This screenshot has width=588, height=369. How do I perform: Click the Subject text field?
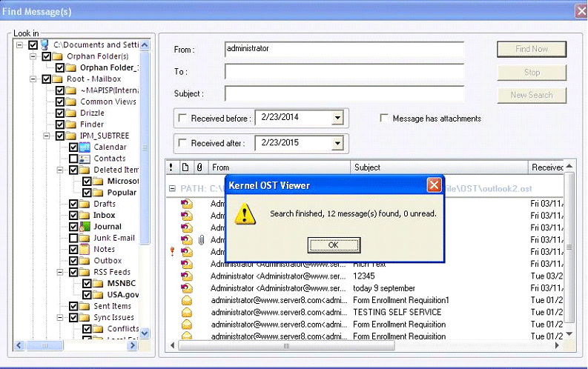click(x=344, y=93)
